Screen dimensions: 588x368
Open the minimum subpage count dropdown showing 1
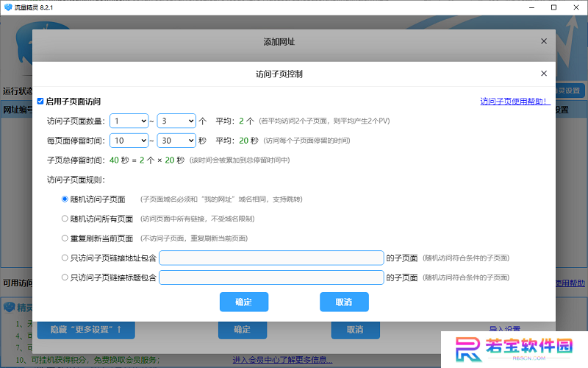(x=129, y=121)
